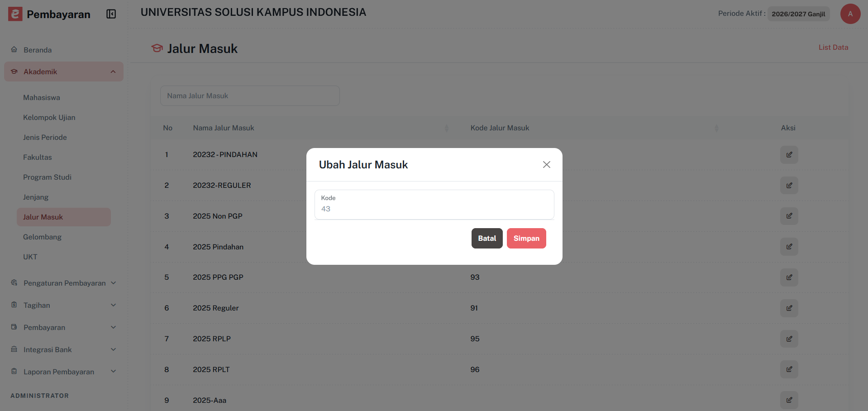868x411 pixels.
Task: Click the Beranda home icon
Action: point(14,50)
